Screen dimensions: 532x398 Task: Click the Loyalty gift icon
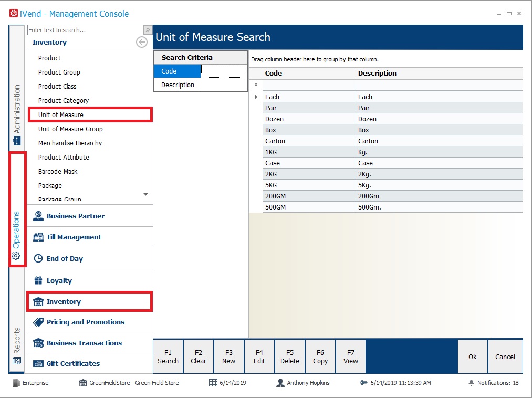click(38, 280)
